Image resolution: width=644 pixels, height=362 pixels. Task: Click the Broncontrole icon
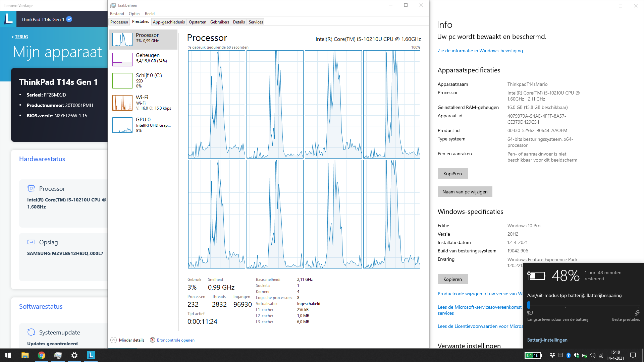tap(153, 340)
